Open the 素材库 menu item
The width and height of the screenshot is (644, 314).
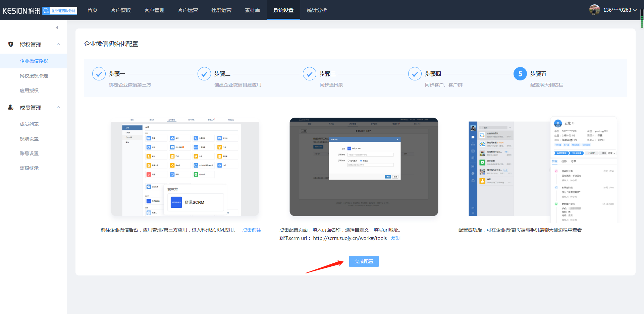[x=252, y=10]
